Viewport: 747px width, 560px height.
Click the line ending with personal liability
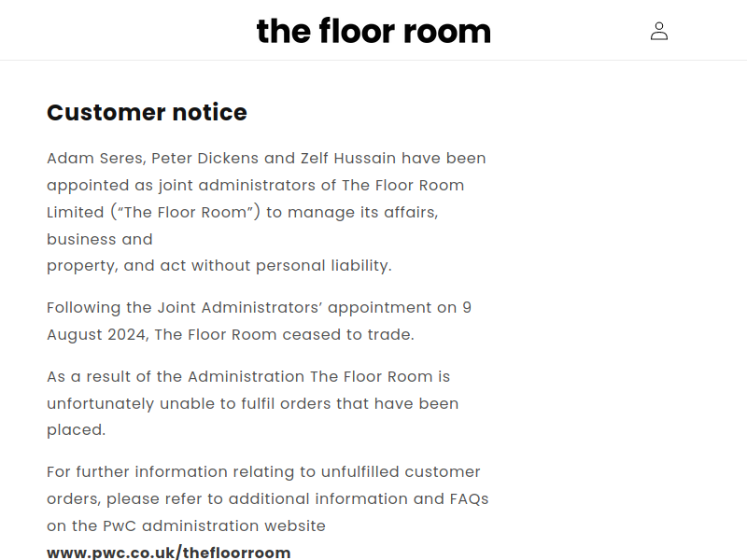219,266
